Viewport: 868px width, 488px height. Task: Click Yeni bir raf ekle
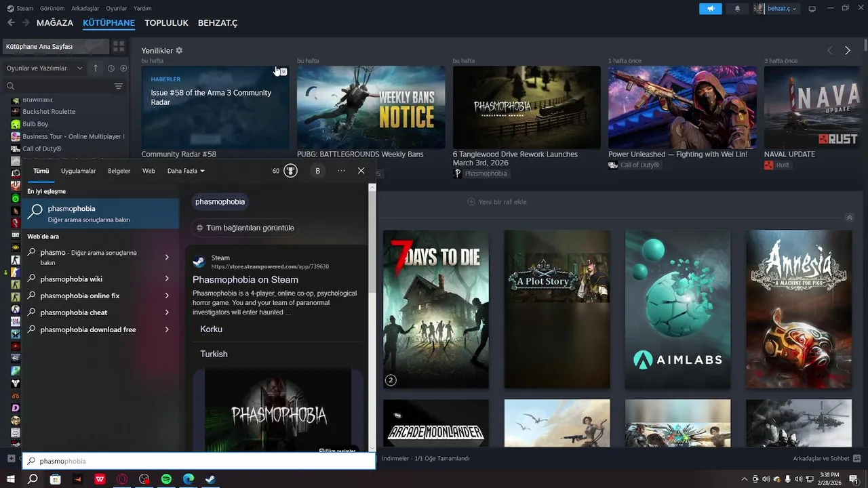(497, 202)
